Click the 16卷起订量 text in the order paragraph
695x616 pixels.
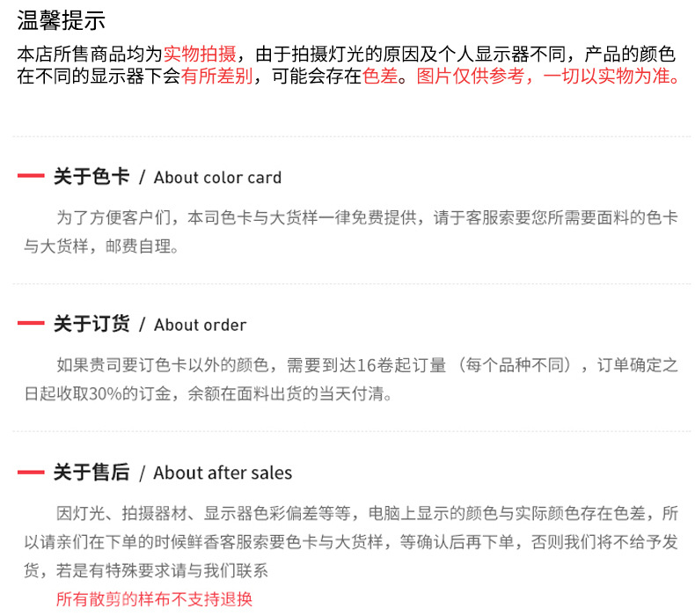tap(401, 365)
